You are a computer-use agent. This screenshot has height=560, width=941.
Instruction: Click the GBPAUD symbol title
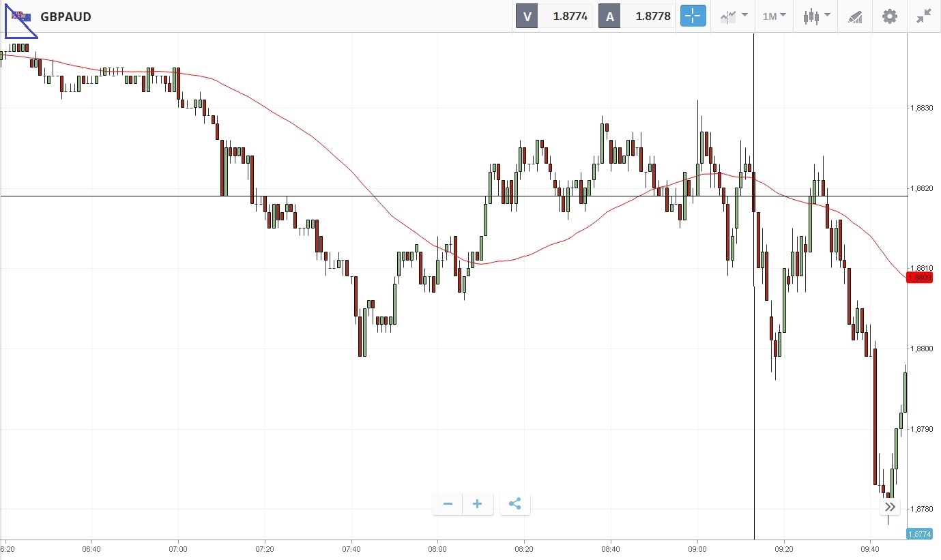pyautogui.click(x=66, y=16)
